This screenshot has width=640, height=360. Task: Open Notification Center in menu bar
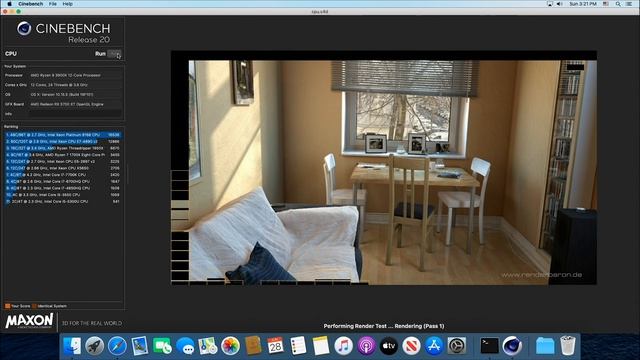click(x=629, y=4)
